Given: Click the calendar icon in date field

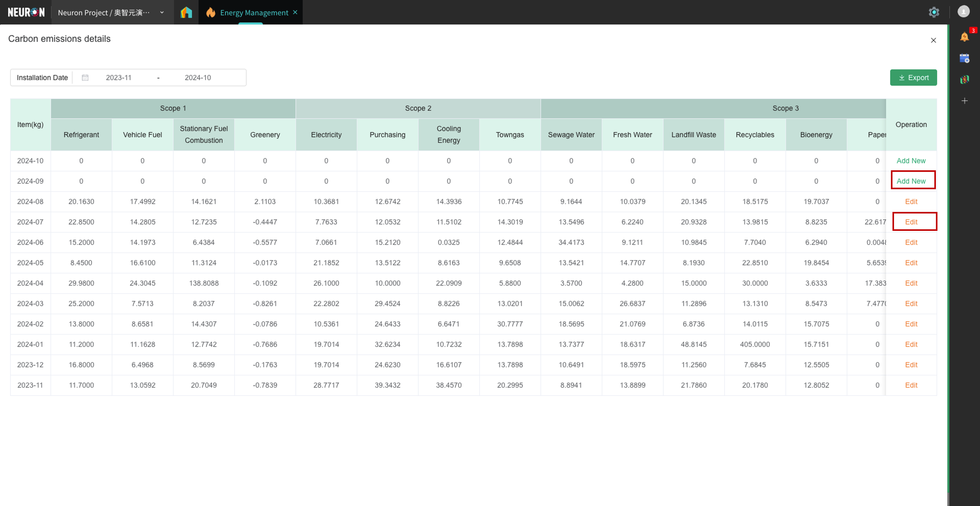Looking at the screenshot, I should coord(85,77).
